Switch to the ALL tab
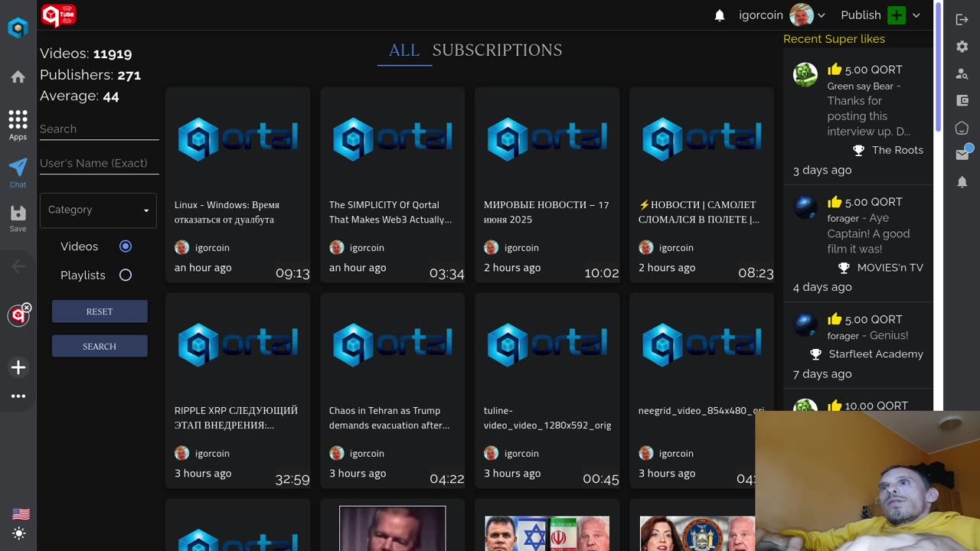 (x=404, y=51)
